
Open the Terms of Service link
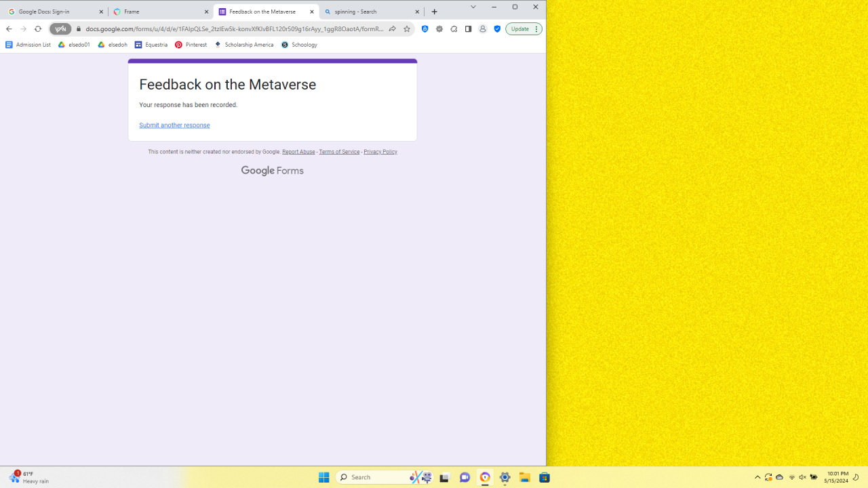[x=339, y=152]
